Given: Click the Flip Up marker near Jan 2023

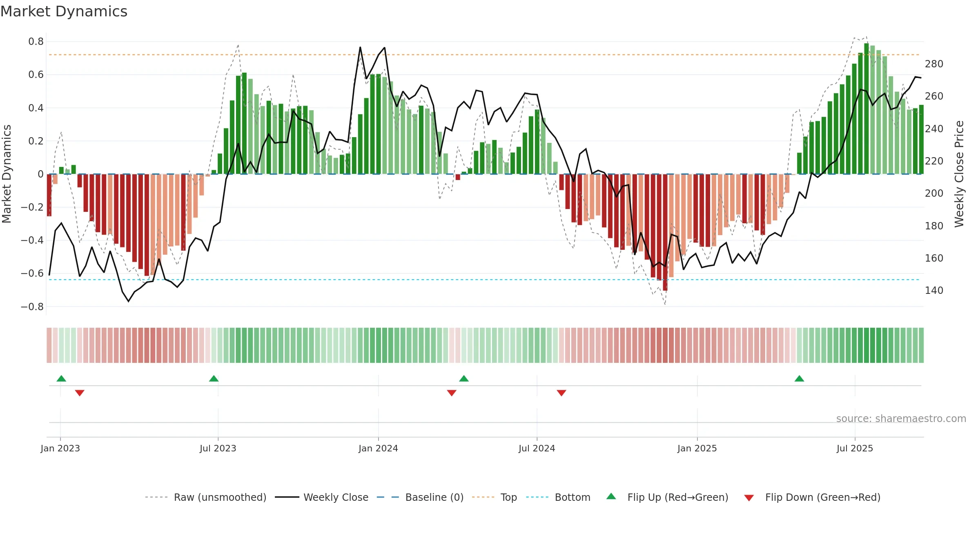Looking at the screenshot, I should coord(61,378).
